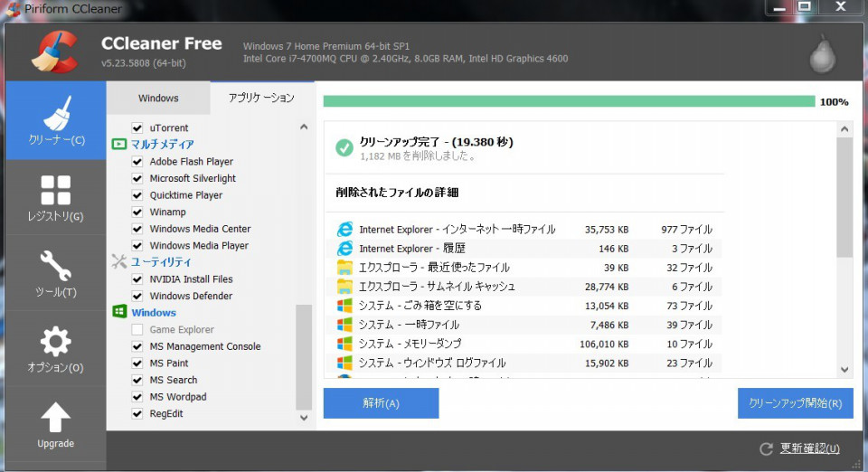
Task: Click the Upgrade label
Action: tap(55, 443)
